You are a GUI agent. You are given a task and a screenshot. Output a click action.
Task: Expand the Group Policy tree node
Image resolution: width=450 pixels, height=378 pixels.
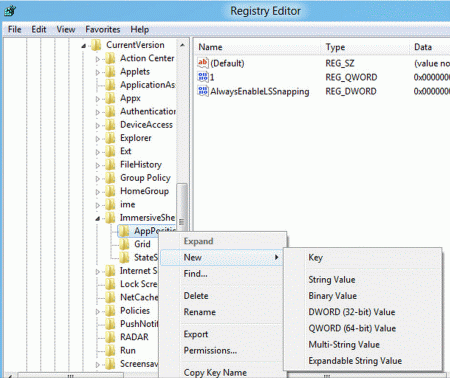(98, 179)
